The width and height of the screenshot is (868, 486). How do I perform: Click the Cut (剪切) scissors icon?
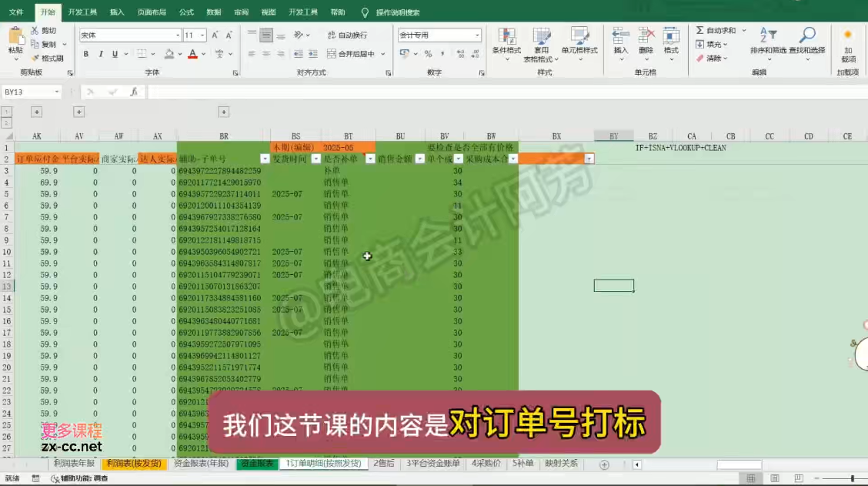coord(35,30)
